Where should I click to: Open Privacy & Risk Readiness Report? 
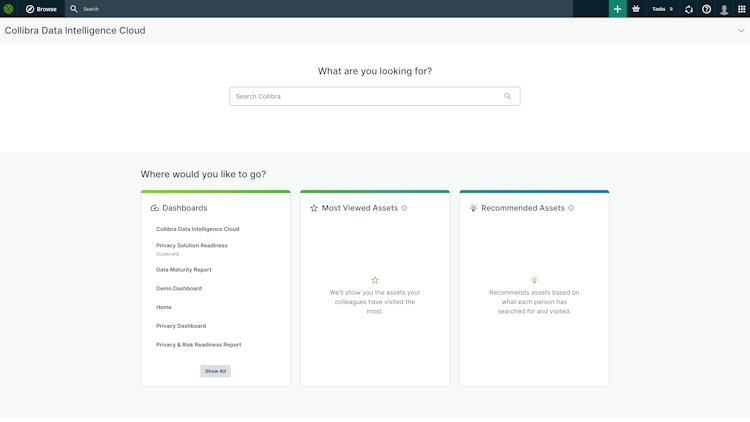(x=199, y=344)
